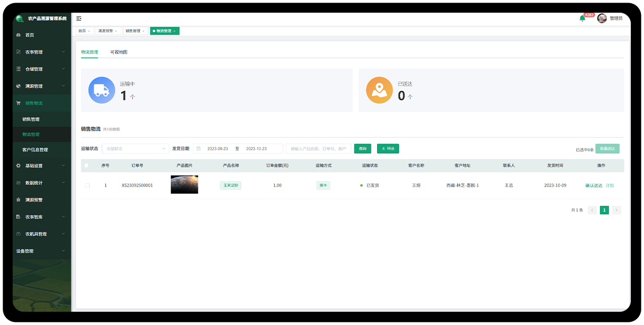Click the blue truck 运输中 icon
Screen dimensions: 644x325
coord(101,90)
